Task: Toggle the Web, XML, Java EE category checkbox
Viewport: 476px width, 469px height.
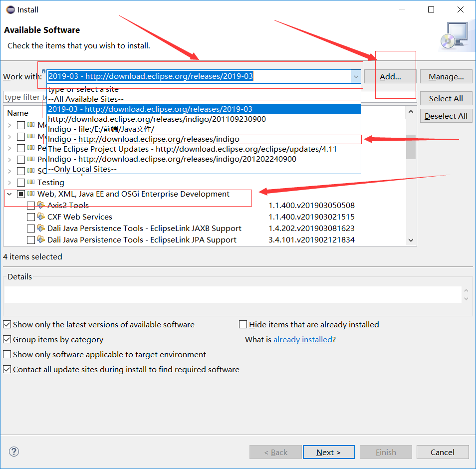Action: click(21, 194)
